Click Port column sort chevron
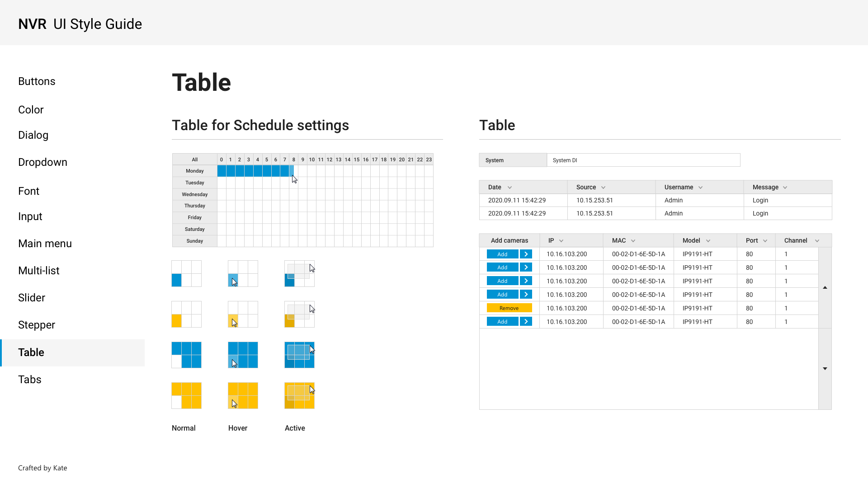This screenshot has width=868, height=488. coord(765,241)
